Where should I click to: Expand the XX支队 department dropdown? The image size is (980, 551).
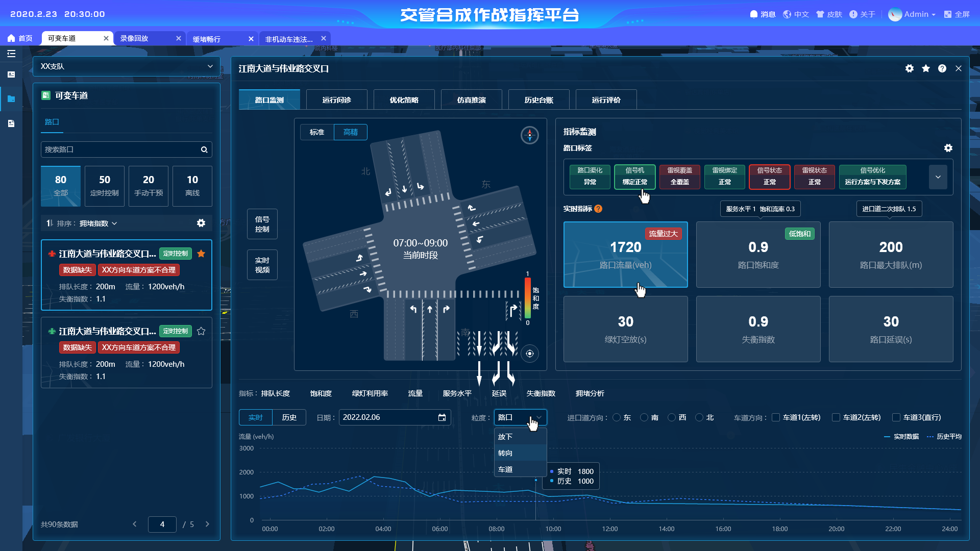pyautogui.click(x=127, y=66)
